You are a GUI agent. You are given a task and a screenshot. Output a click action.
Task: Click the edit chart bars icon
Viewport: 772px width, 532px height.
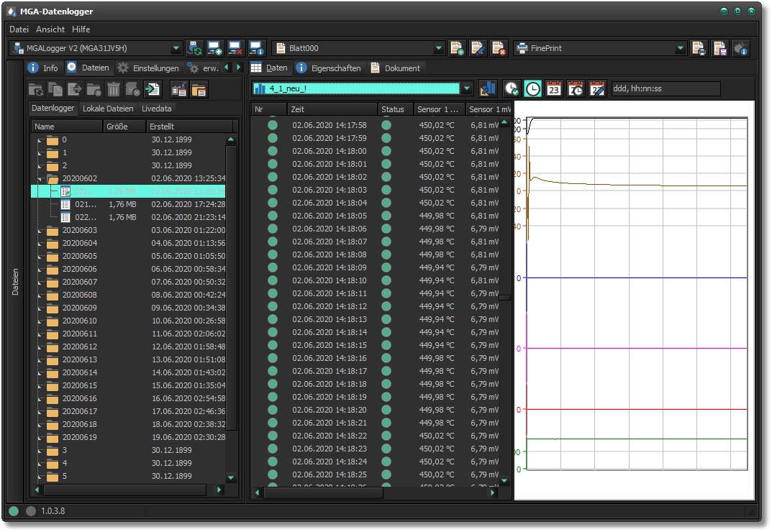(488, 88)
